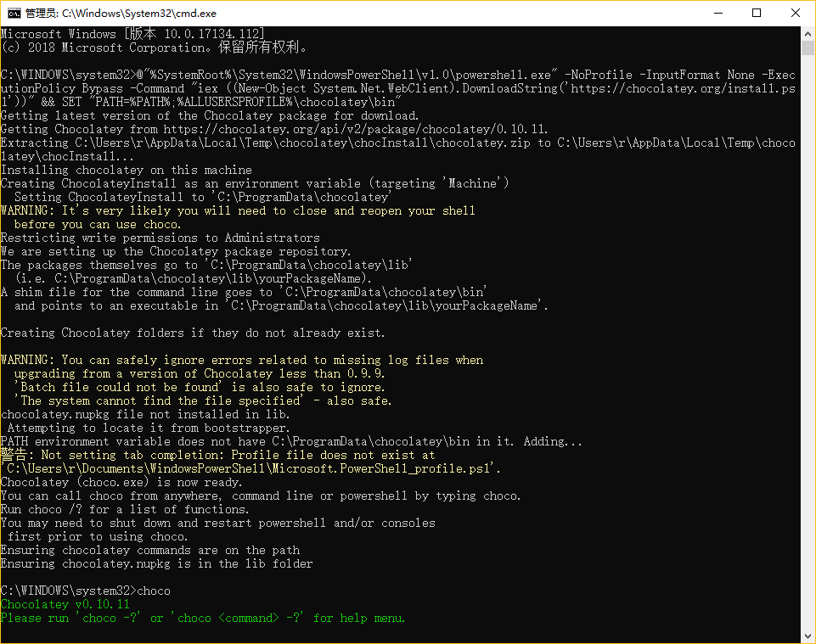Click the scrollbar down arrow
Screen dimensions: 816x644
pos(808,636)
